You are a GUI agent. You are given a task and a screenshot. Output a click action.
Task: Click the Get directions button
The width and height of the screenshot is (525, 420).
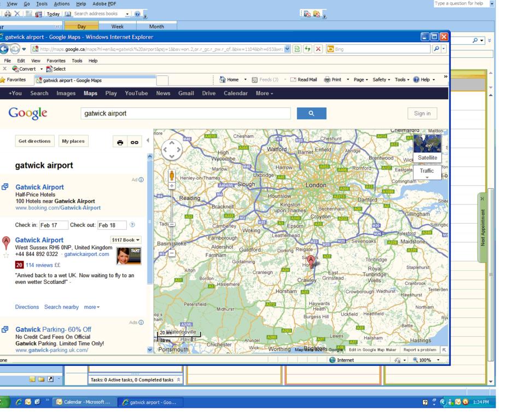tap(34, 141)
